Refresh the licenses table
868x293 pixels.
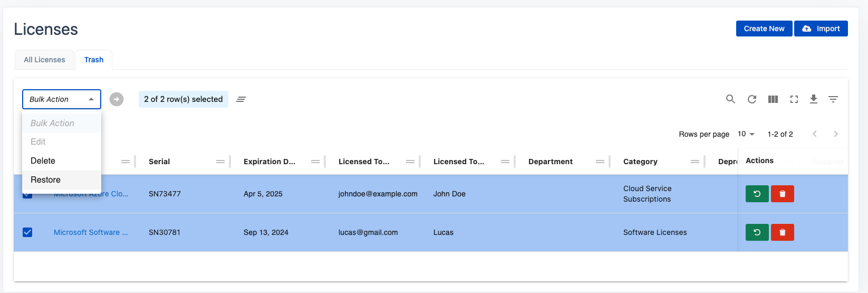[752, 99]
